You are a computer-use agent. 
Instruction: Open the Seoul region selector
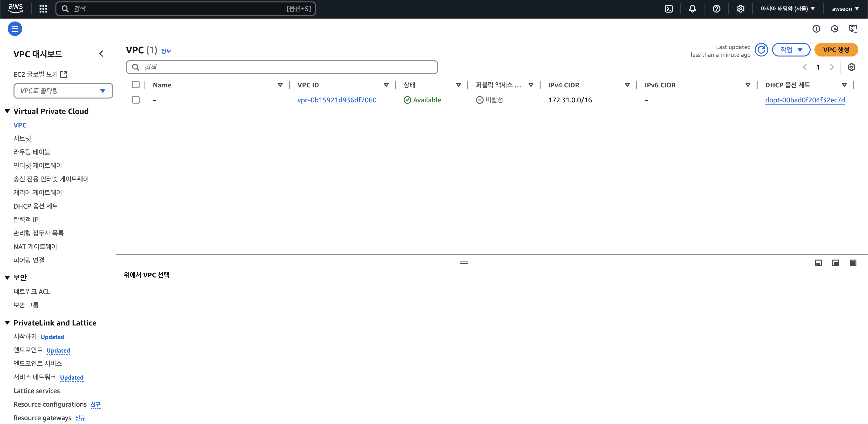787,9
